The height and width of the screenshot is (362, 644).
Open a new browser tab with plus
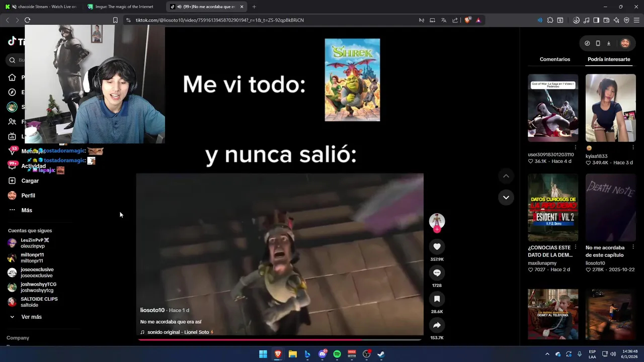(x=254, y=7)
